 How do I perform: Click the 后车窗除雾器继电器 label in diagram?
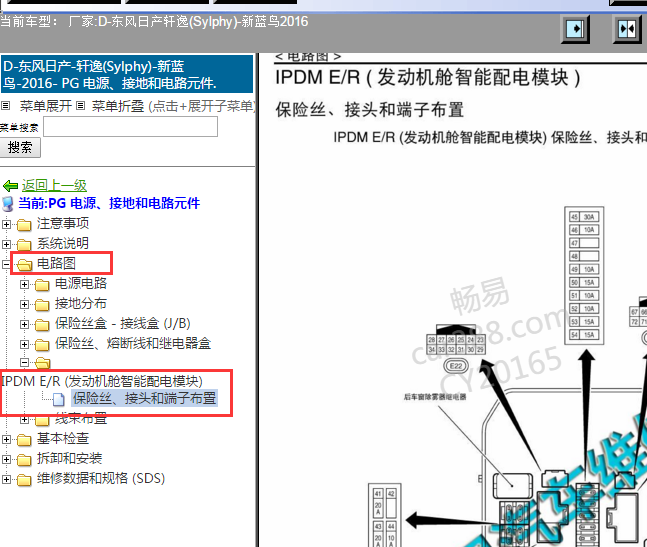tap(435, 397)
